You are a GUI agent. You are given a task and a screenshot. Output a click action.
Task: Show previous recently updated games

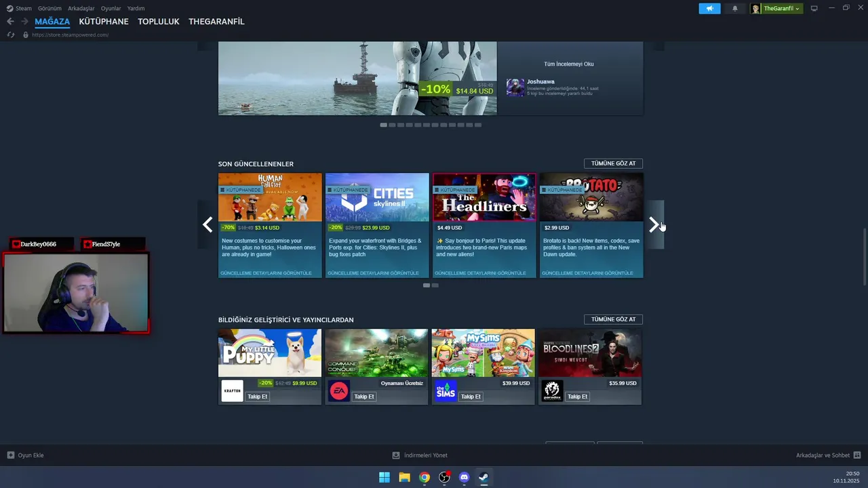point(208,225)
